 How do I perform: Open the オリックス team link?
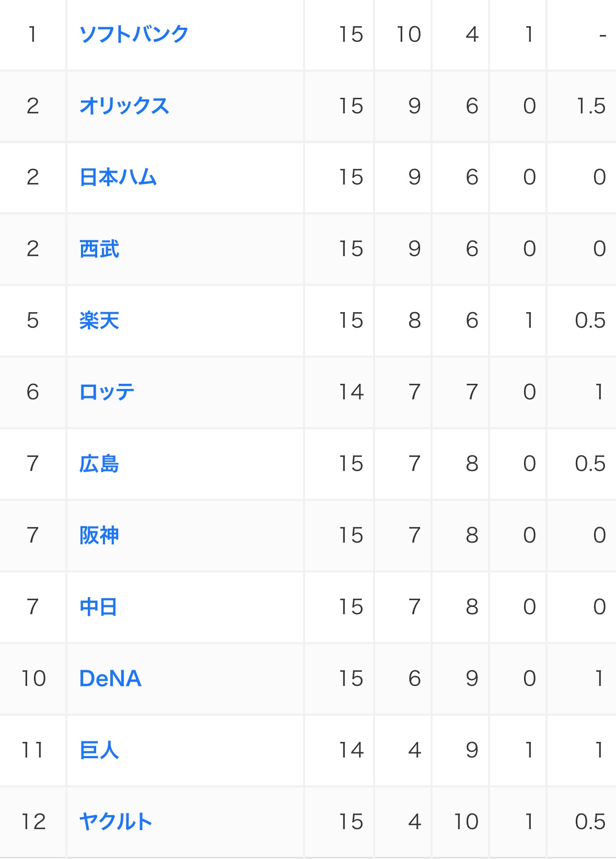coord(124,106)
